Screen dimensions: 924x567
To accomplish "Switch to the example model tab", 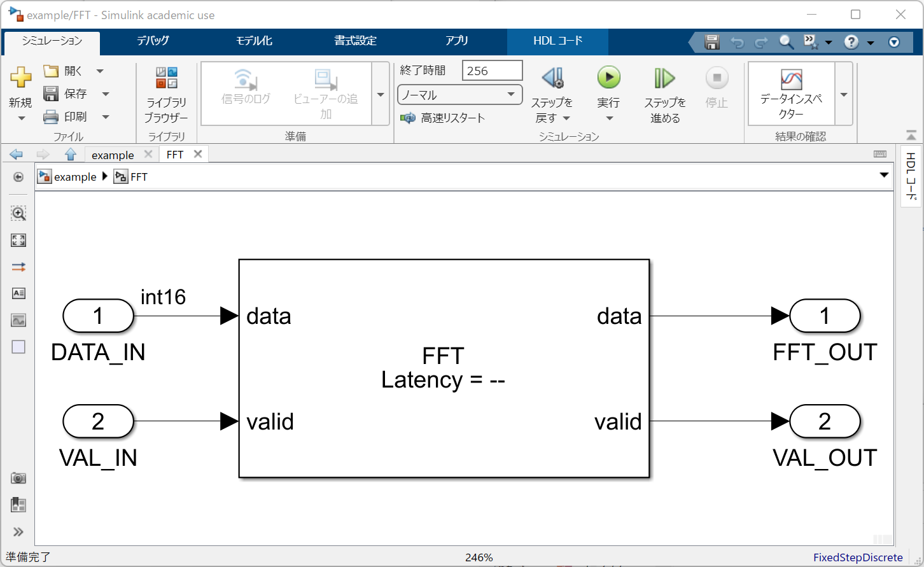I will pos(113,155).
